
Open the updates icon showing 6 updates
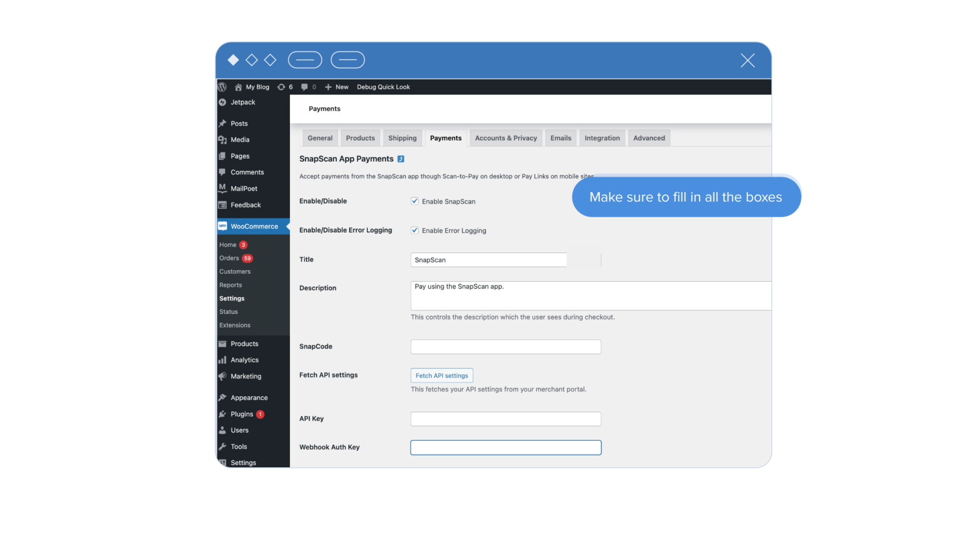(281, 87)
